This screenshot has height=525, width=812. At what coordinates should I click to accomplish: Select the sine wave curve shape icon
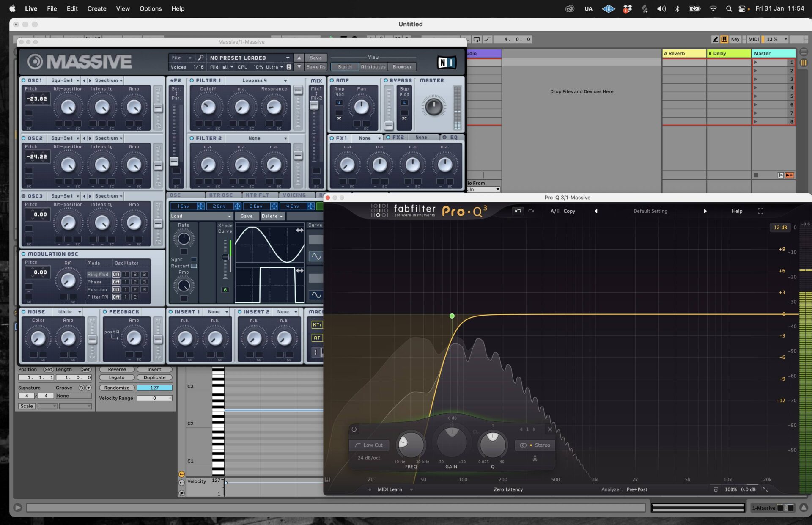click(315, 256)
